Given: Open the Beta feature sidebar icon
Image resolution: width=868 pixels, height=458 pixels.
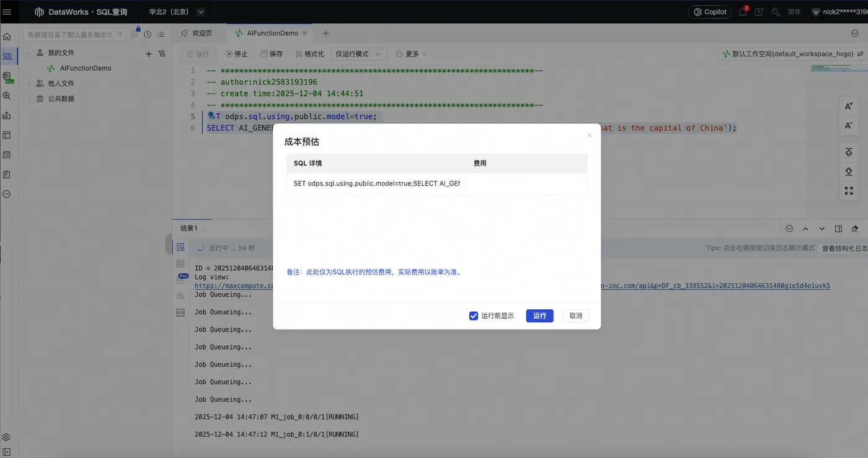Looking at the screenshot, I should tap(7, 77).
